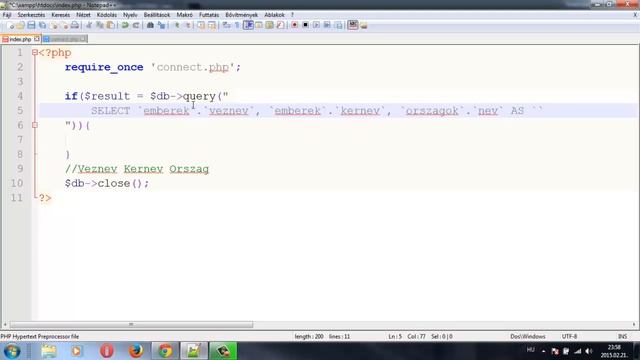Click Save recorded macro icon

pos(339,25)
